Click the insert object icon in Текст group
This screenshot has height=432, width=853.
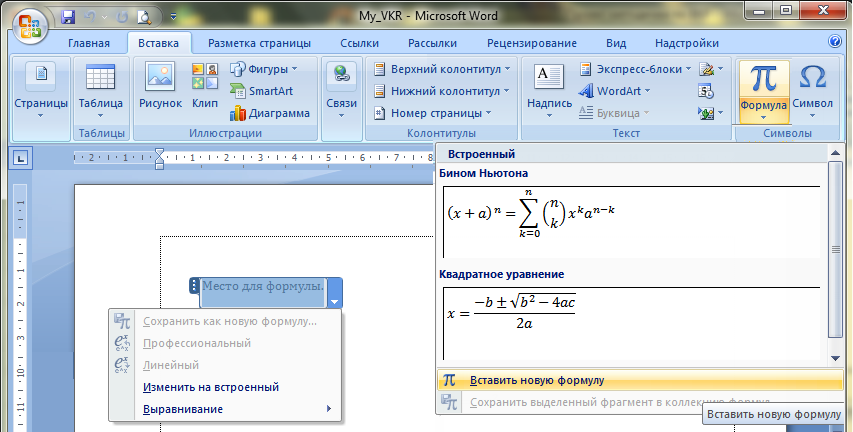click(x=706, y=113)
